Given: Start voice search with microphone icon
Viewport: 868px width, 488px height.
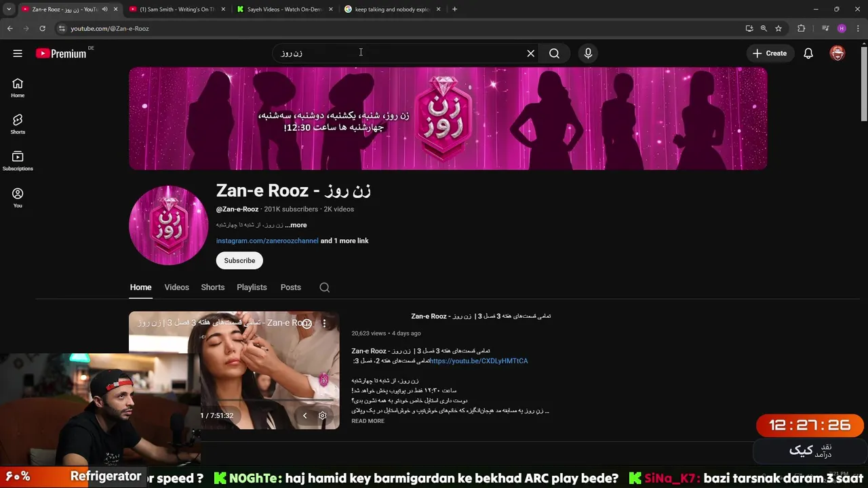Looking at the screenshot, I should 588,54.
